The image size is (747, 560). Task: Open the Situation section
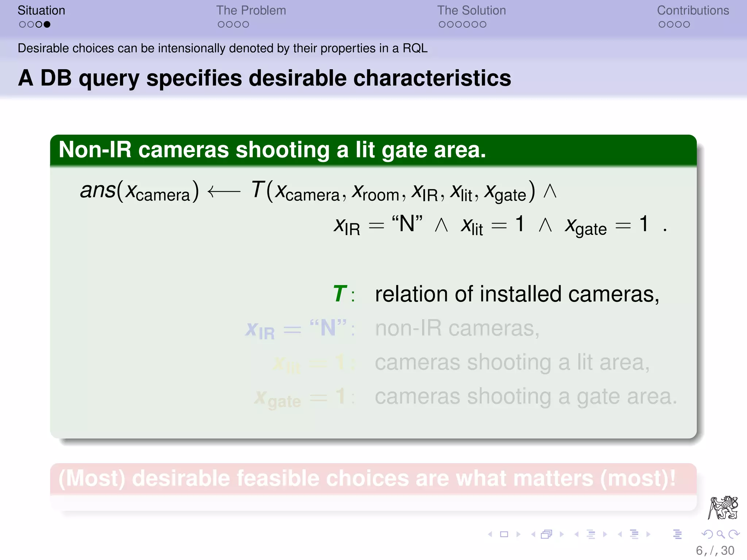pyautogui.click(x=41, y=10)
